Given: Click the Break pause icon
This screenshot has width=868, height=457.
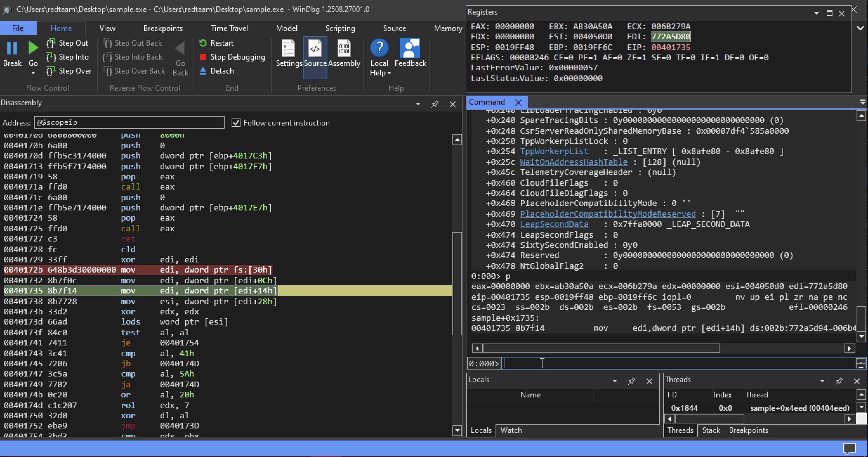Looking at the screenshot, I should (12, 48).
